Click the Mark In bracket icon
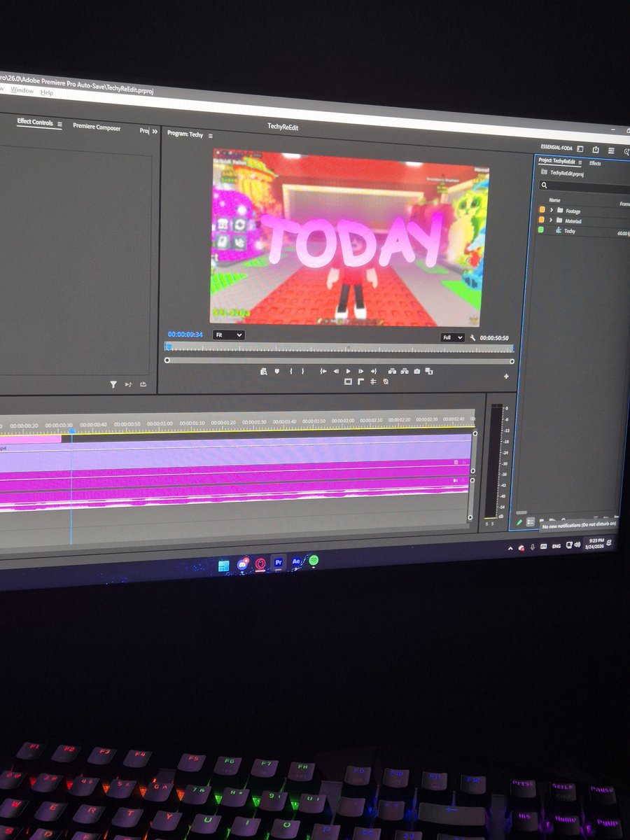 coord(291,371)
